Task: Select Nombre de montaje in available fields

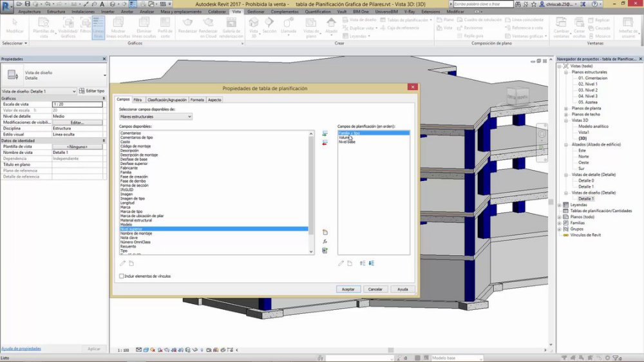Action: (x=136, y=233)
